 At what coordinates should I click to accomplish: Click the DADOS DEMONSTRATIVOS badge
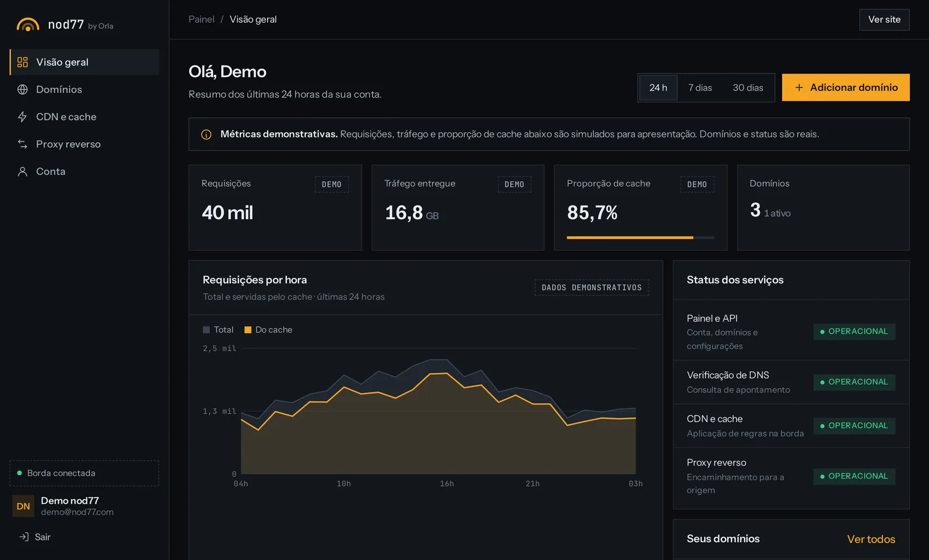coord(592,288)
